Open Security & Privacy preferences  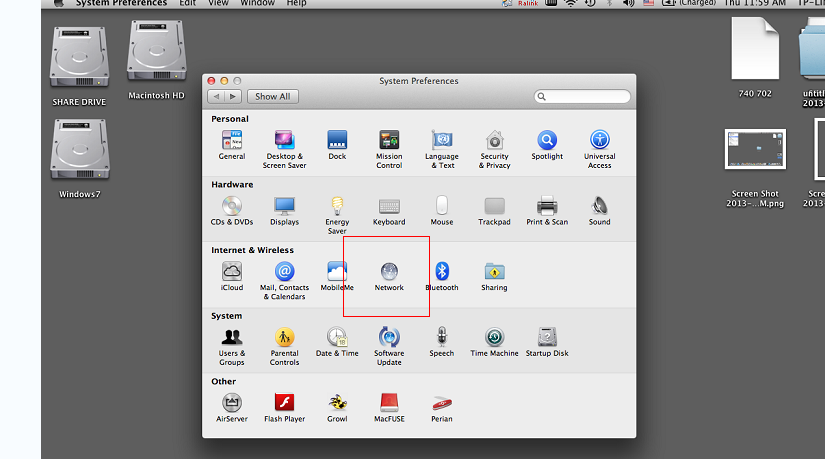pyautogui.click(x=495, y=149)
